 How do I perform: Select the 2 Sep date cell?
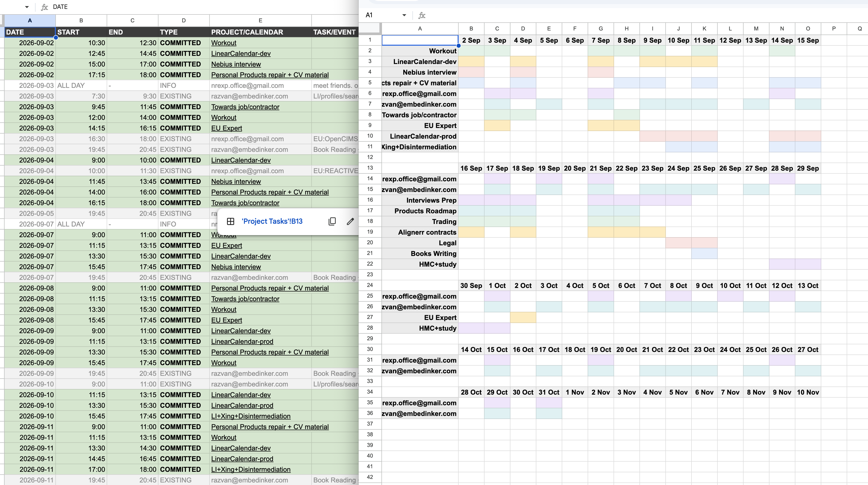(x=471, y=40)
